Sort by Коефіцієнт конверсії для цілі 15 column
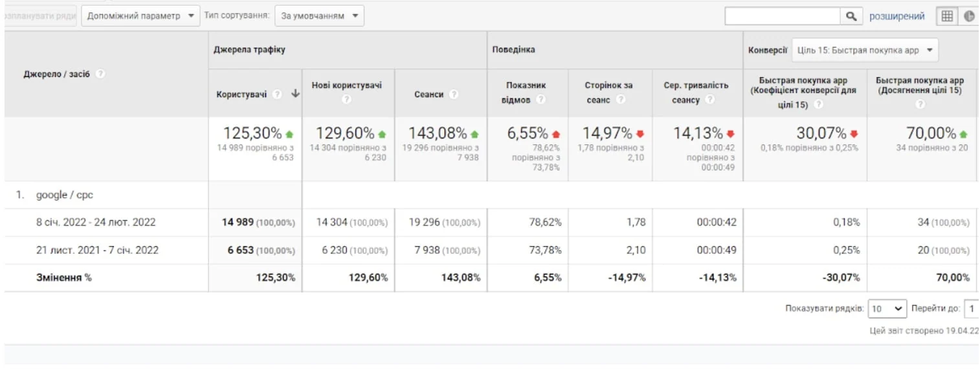This screenshot has height=369, width=980. (803, 91)
